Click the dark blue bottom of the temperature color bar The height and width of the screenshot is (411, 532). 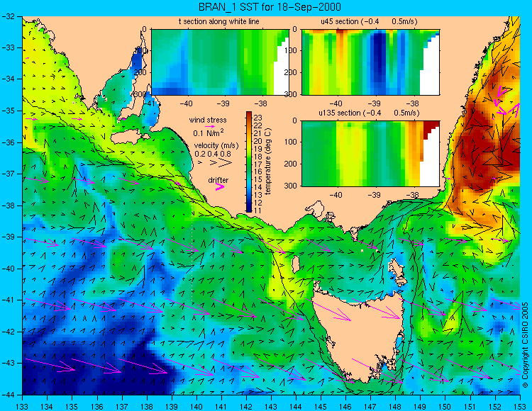pyautogui.click(x=249, y=208)
